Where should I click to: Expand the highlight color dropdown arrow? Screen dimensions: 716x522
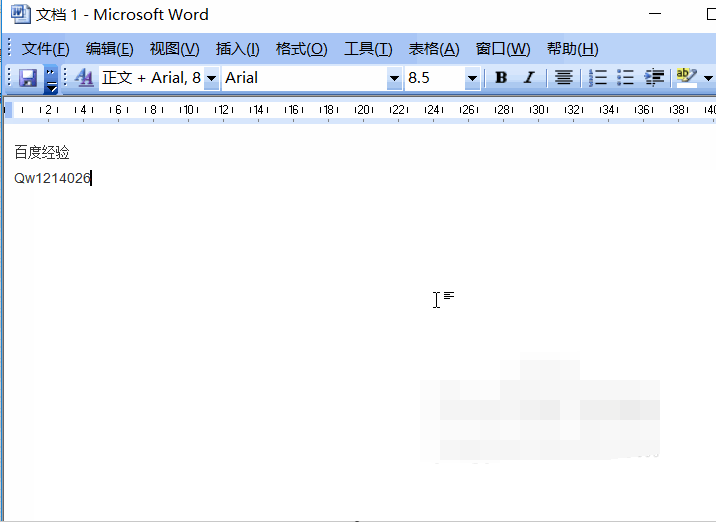click(x=708, y=78)
